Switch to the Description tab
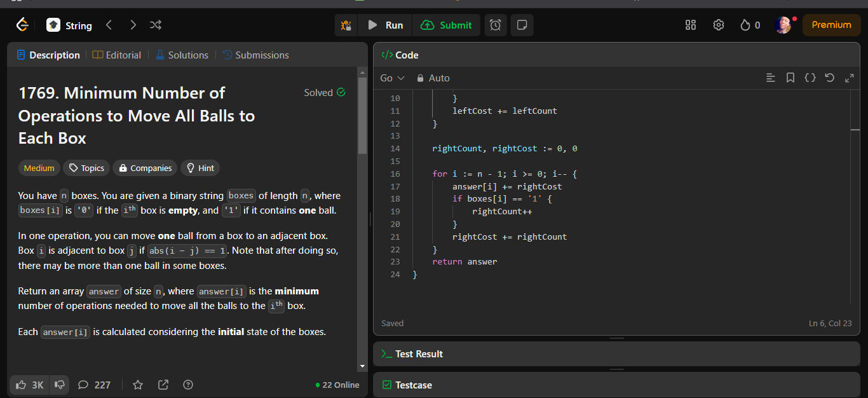The height and width of the screenshot is (398, 868). [48, 55]
